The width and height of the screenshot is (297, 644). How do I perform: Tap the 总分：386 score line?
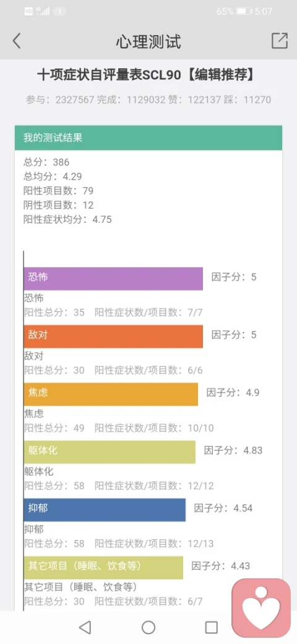(x=46, y=162)
